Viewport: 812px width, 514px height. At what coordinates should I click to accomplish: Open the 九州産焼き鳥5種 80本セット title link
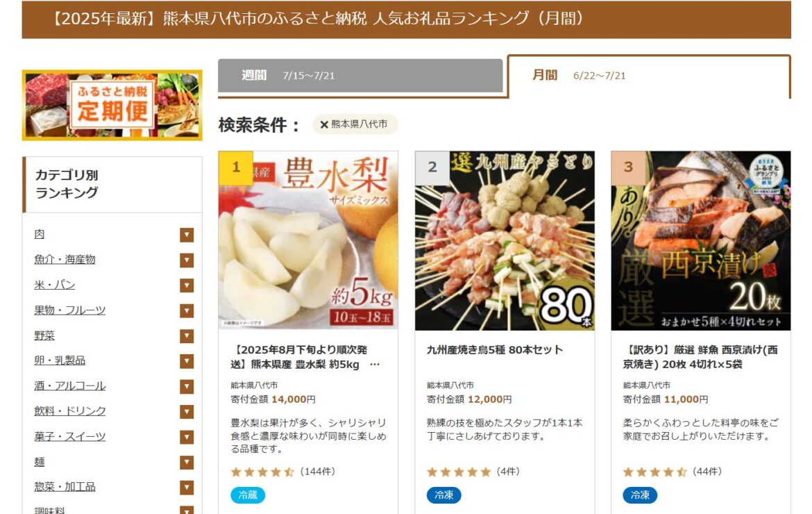pos(495,350)
